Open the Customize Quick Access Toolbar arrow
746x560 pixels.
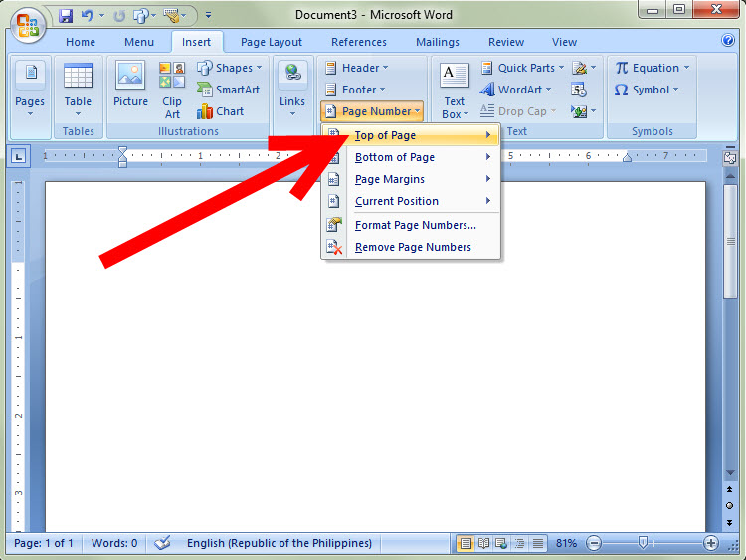pos(209,15)
